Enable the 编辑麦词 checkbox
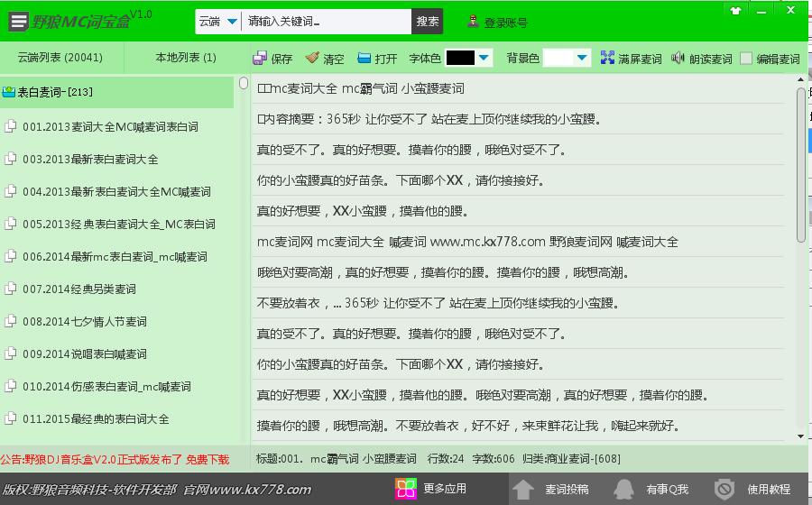 pyautogui.click(x=746, y=59)
